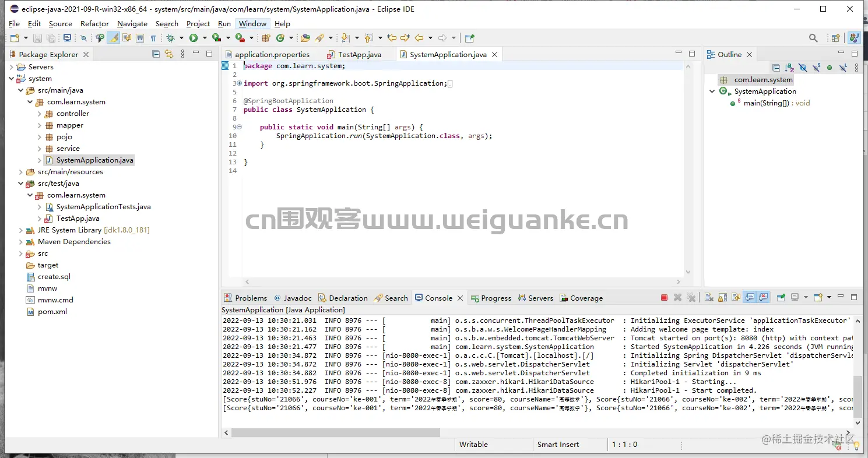Close the SystemApplication.java editor tab
The width and height of the screenshot is (868, 458).
(495, 54)
